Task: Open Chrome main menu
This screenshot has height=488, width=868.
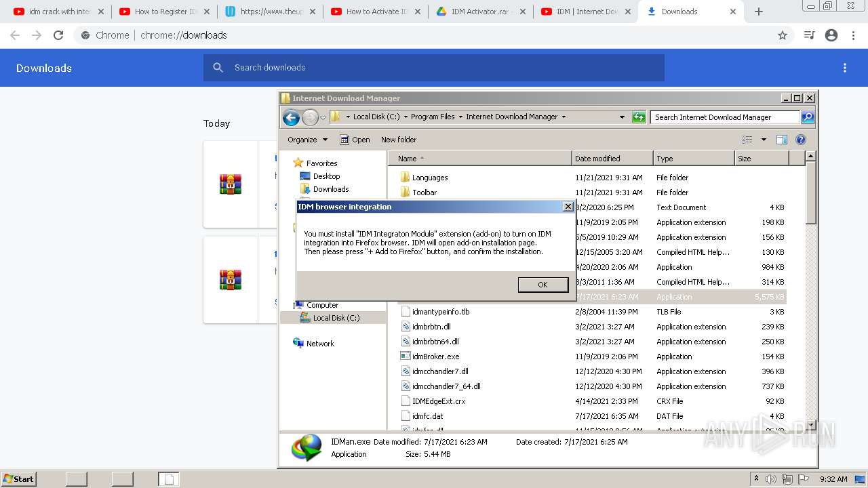Action: pos(853,35)
